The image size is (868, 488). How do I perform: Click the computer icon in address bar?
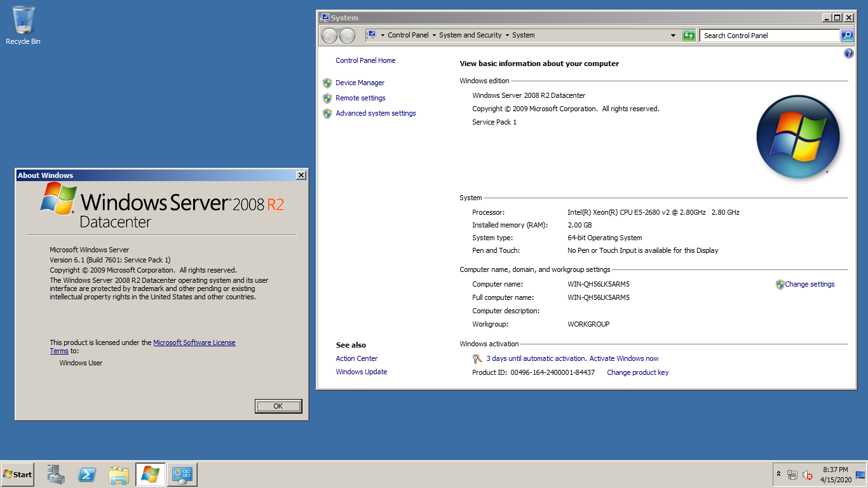click(372, 35)
